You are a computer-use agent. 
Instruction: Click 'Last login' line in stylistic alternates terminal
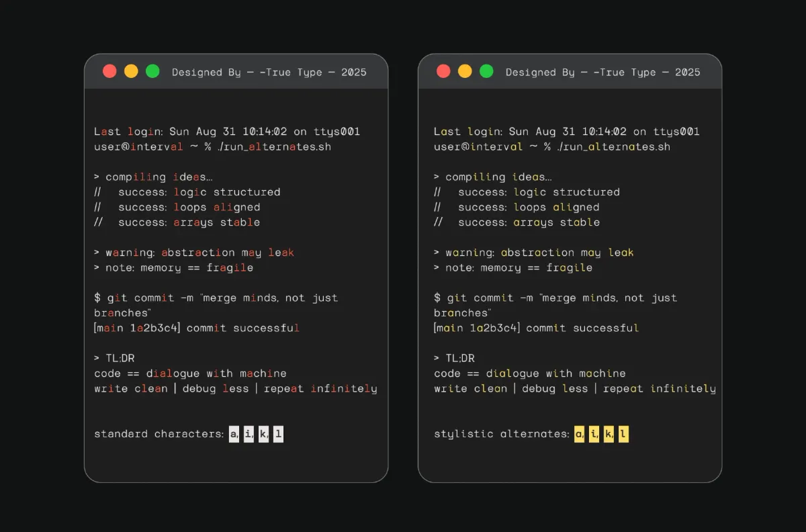click(567, 132)
